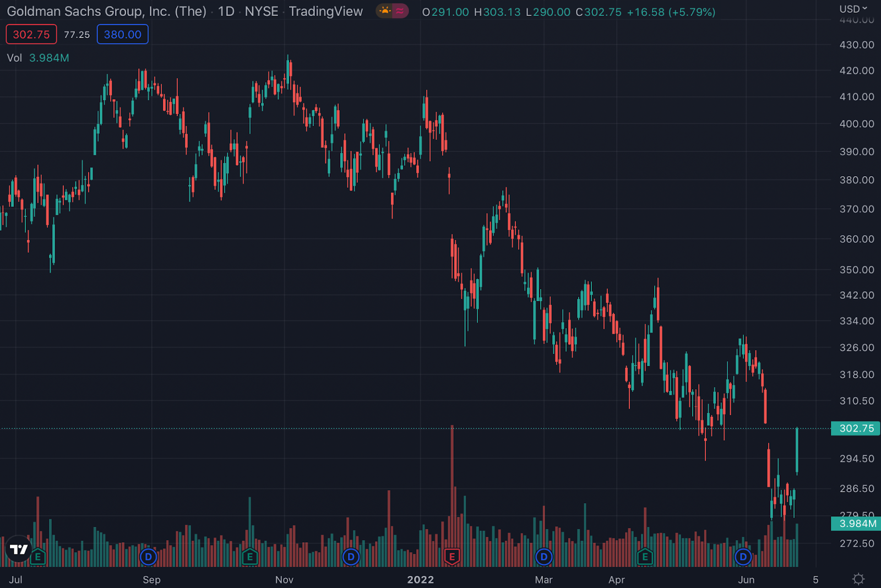Click the 77.25 spread value

77,35
